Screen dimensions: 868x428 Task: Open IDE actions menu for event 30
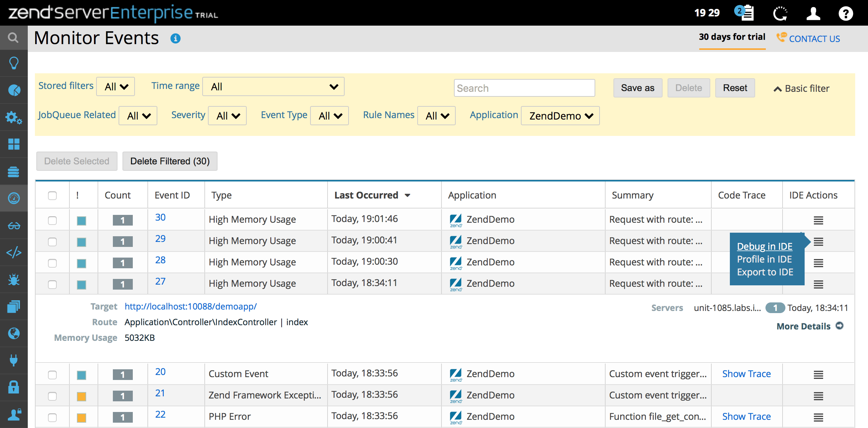[x=818, y=221]
